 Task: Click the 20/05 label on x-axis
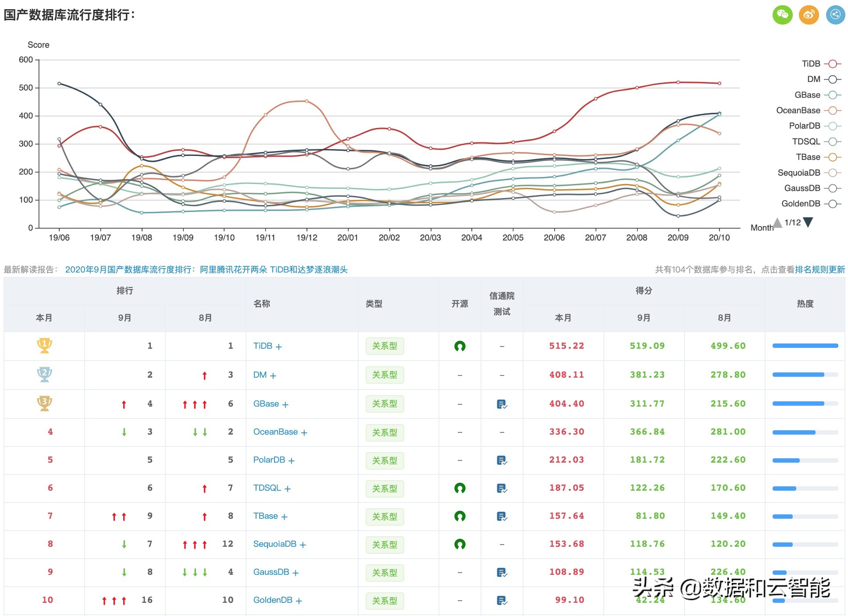513,237
